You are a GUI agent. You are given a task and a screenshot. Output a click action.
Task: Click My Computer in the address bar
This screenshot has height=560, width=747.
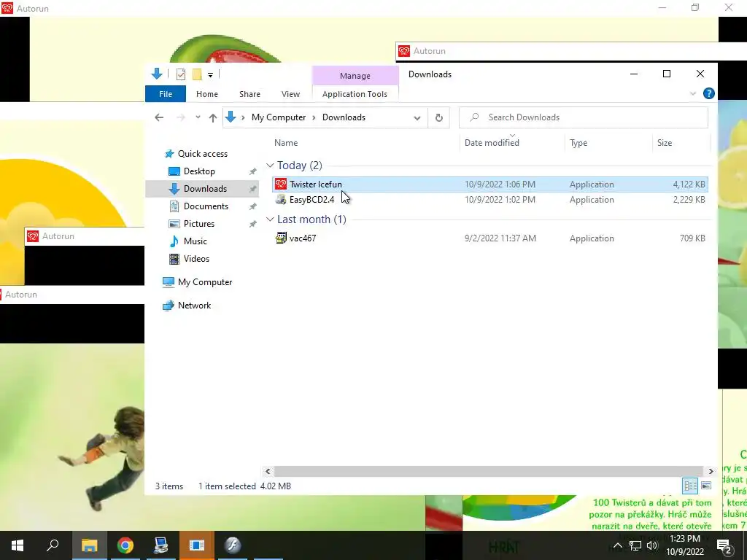pos(279,117)
